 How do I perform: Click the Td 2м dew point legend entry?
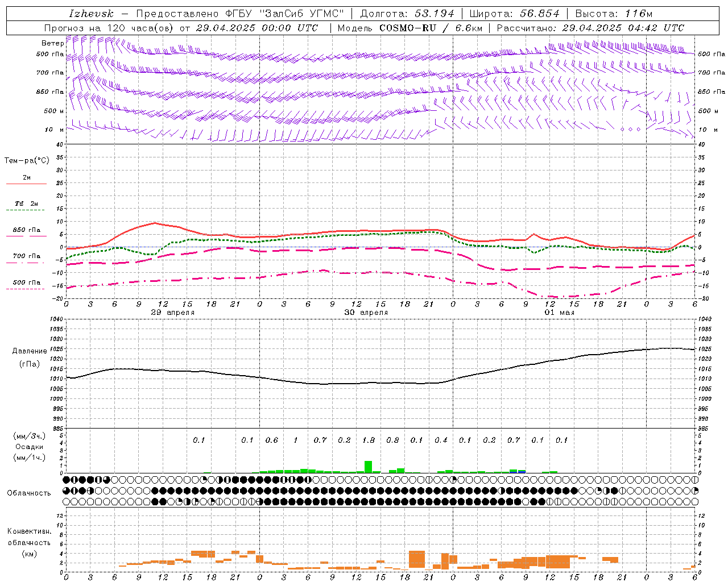(26, 203)
